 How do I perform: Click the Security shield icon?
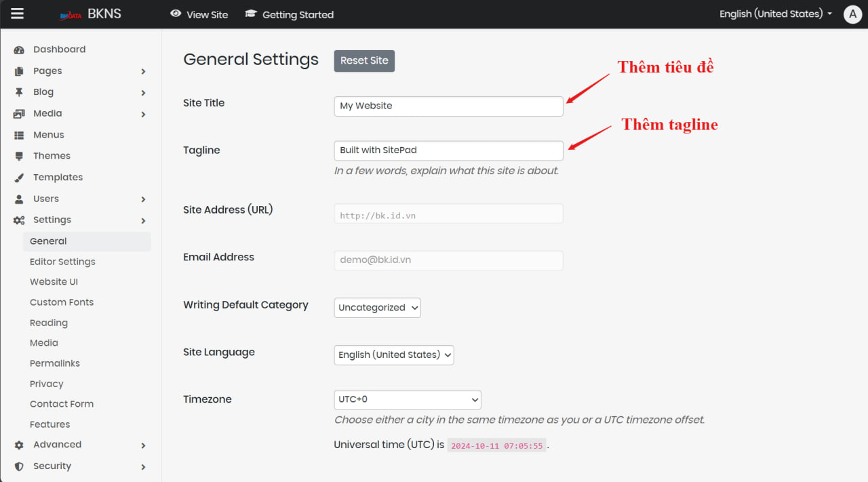click(19, 466)
